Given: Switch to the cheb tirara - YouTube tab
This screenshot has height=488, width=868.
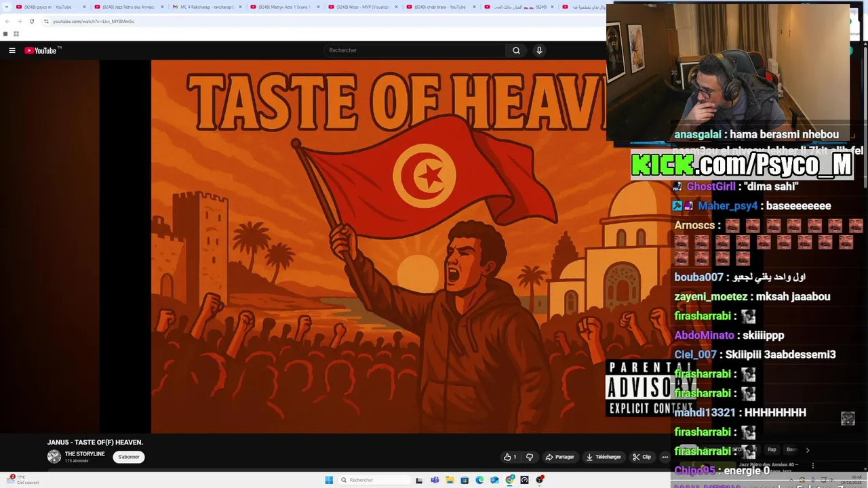Looking at the screenshot, I should pos(440,7).
